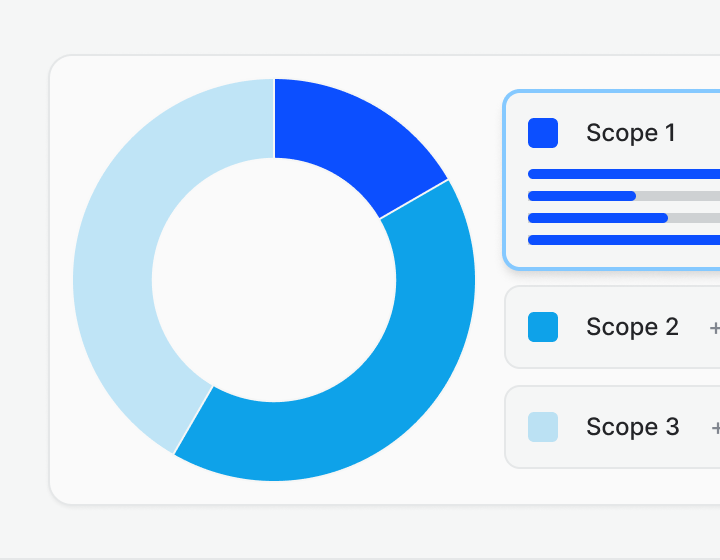This screenshot has height=560, width=720.
Task: Expand Scope 3 using the plus icon
Action: pos(715,428)
